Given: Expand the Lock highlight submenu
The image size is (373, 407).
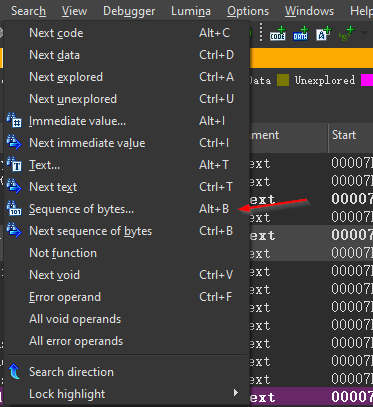Looking at the screenshot, I should point(127,394).
